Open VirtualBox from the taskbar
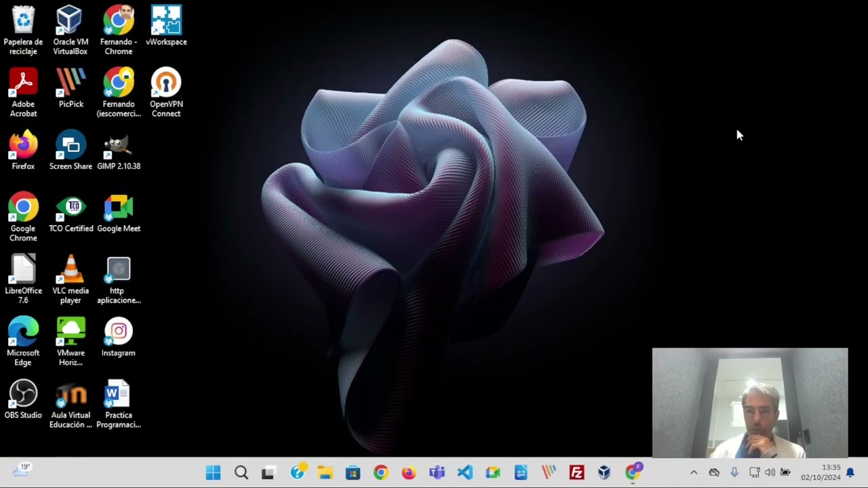Viewport: 868px width, 488px height. coord(604,472)
